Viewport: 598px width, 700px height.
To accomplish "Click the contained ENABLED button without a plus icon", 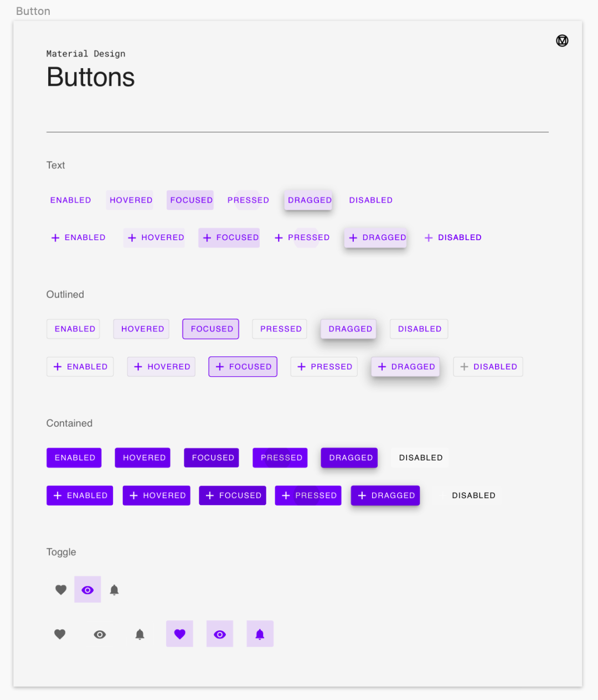I will coord(74,458).
